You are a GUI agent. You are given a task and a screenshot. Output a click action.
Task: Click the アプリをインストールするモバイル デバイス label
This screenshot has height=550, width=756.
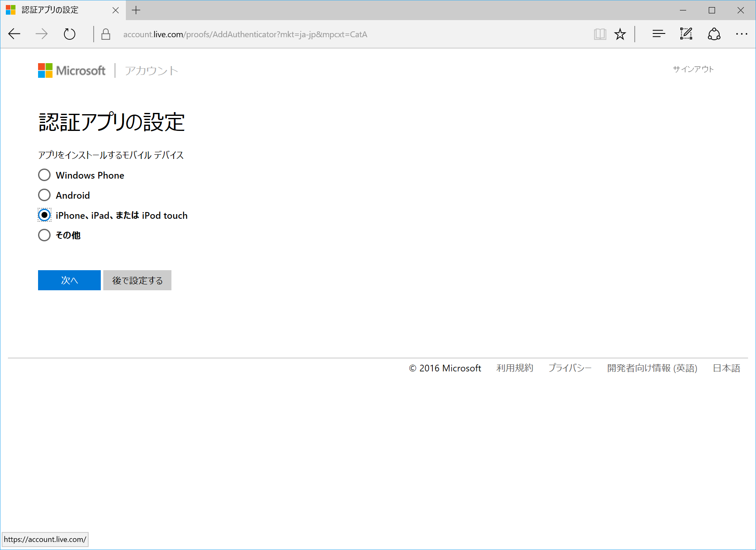click(x=111, y=155)
